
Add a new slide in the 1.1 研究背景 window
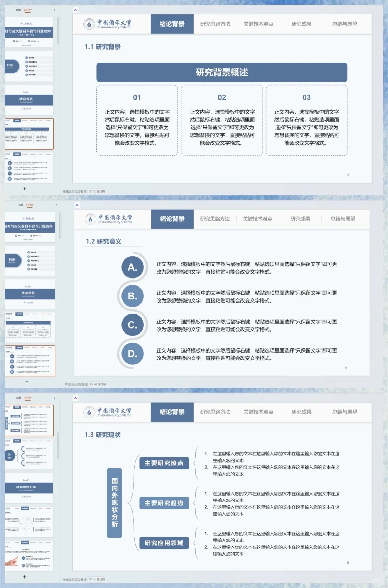[25, 189]
